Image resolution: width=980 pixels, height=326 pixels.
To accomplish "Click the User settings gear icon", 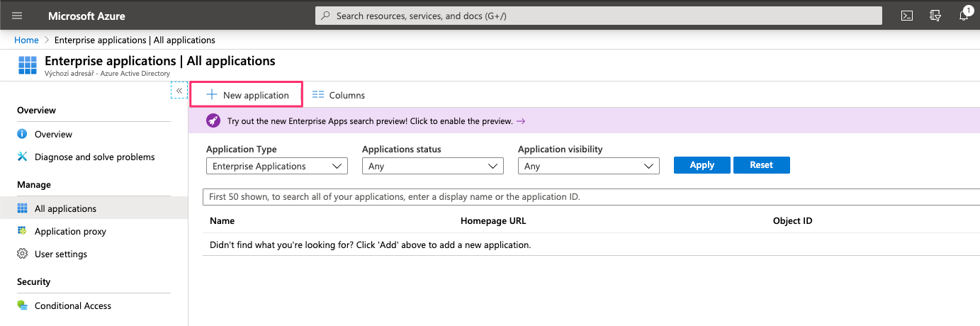I will coord(22,254).
